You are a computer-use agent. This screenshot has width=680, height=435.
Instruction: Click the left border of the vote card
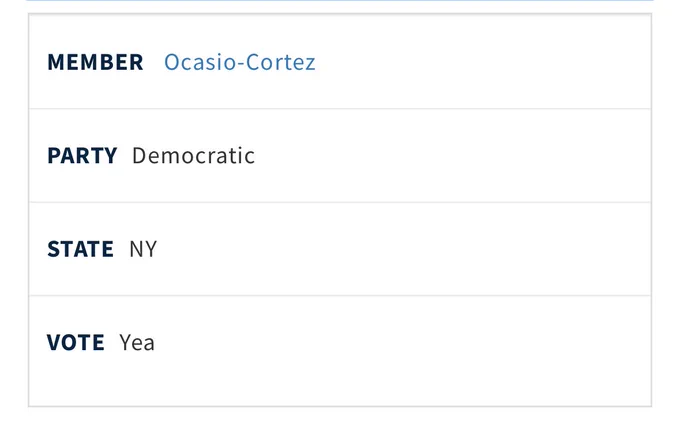tap(29, 210)
